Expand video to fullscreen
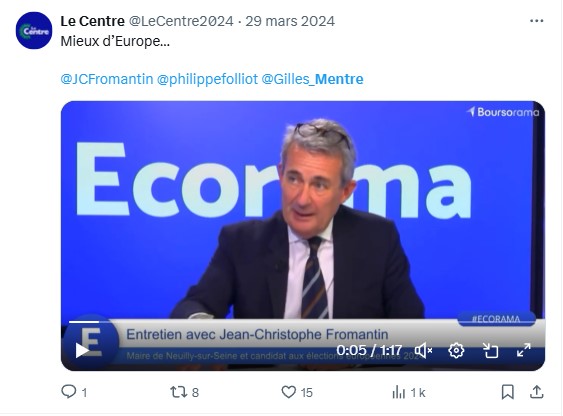 click(524, 350)
